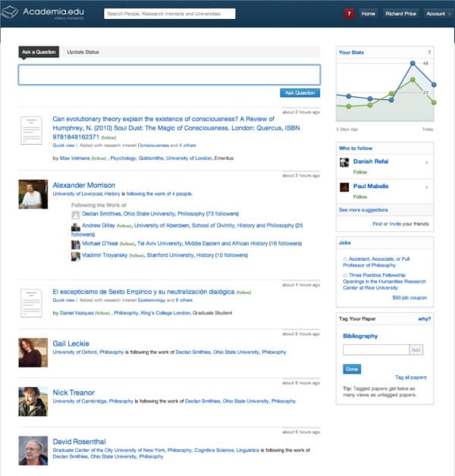The image size is (455, 476).
Task: Click Alexander Morrison's profile photo
Action: 33,194
